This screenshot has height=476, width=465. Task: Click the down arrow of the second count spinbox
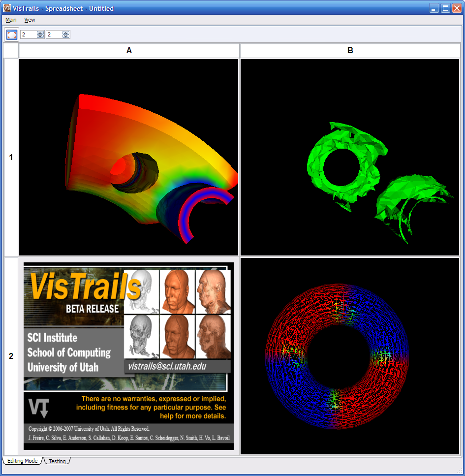(x=66, y=36)
